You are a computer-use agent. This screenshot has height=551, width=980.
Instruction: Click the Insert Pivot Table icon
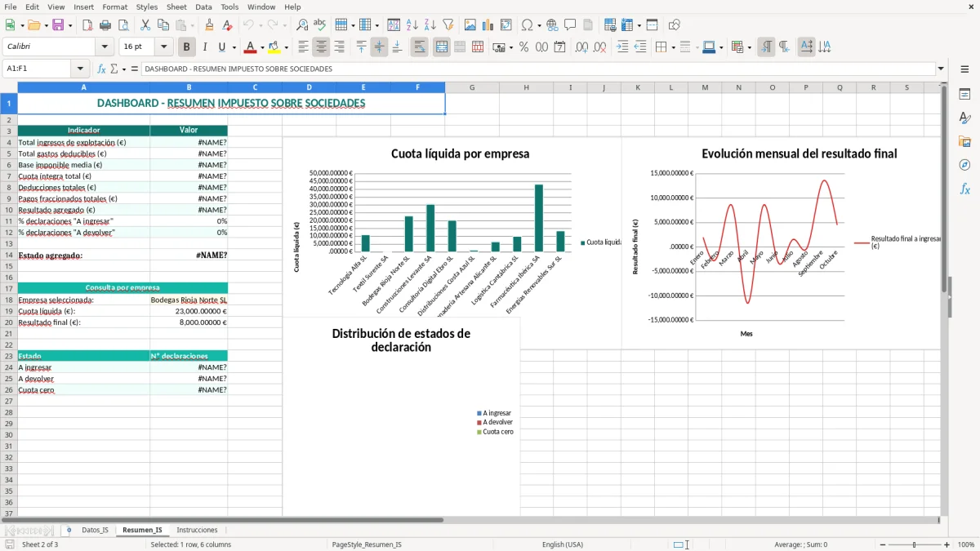[x=506, y=25]
